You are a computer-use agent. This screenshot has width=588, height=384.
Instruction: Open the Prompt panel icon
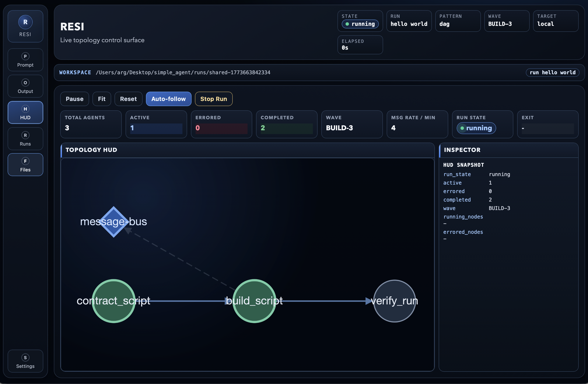(x=25, y=56)
